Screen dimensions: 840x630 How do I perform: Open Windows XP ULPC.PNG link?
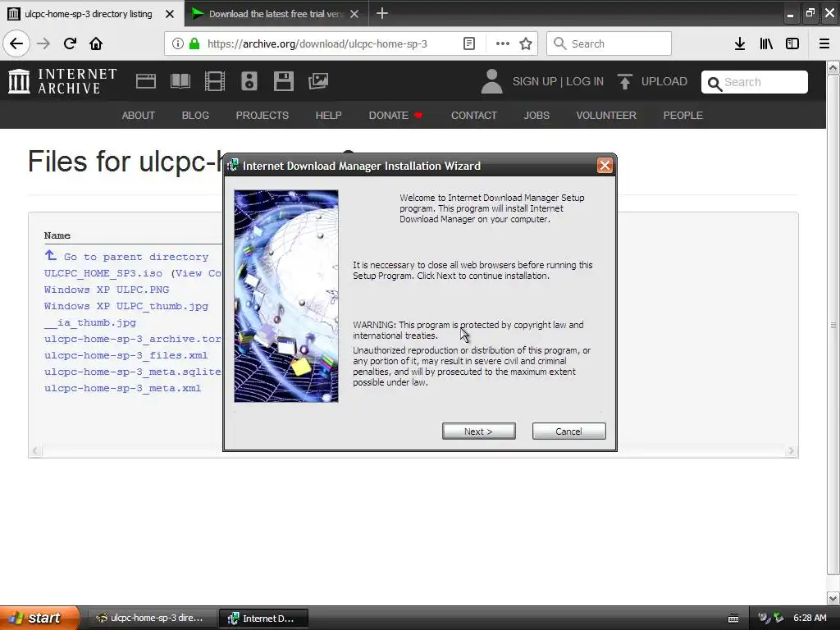107,290
